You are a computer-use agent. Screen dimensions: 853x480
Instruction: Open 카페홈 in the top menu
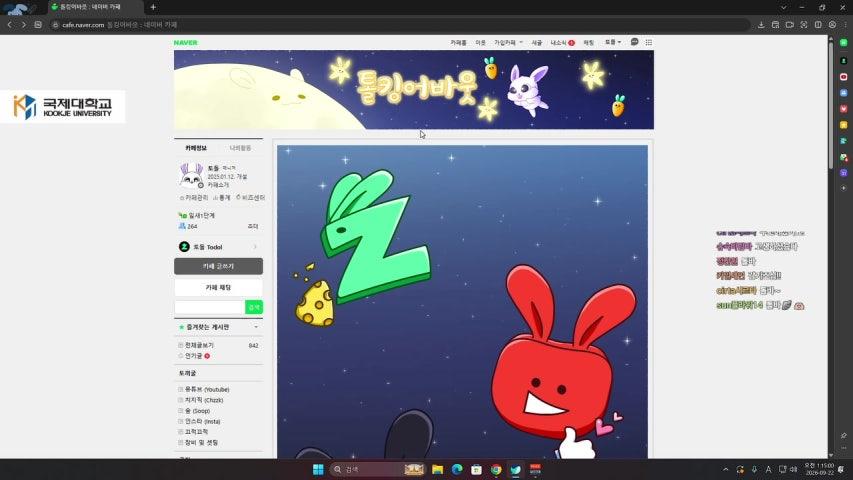click(x=458, y=42)
